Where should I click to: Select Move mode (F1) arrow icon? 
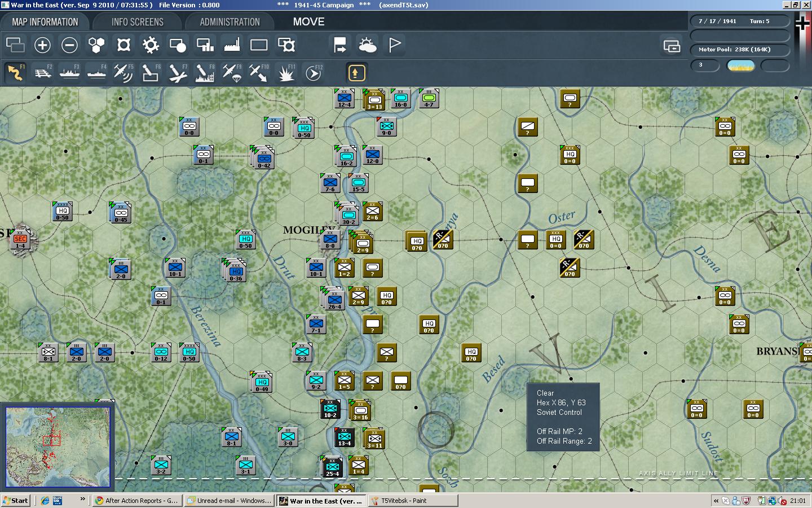pyautogui.click(x=15, y=73)
